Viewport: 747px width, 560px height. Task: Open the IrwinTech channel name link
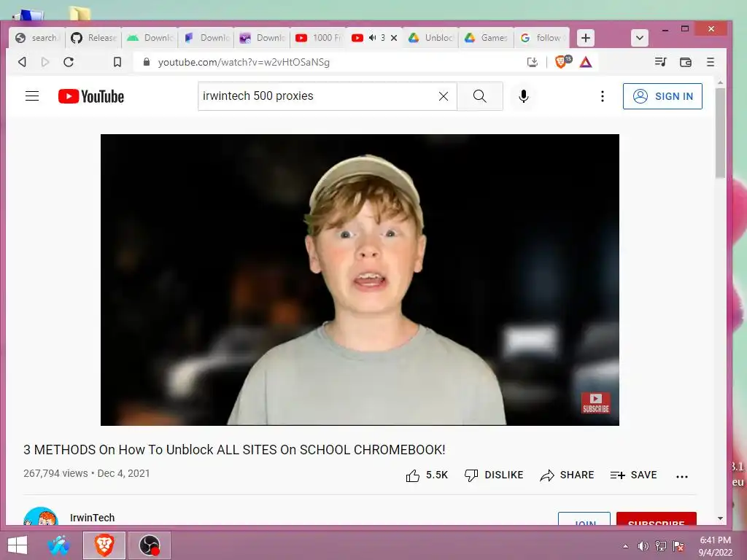tap(93, 518)
